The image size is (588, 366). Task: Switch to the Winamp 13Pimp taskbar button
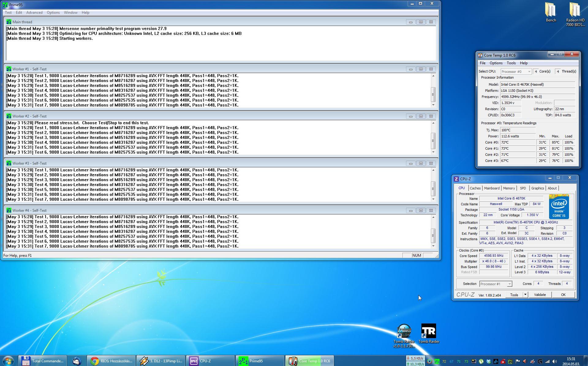161,361
